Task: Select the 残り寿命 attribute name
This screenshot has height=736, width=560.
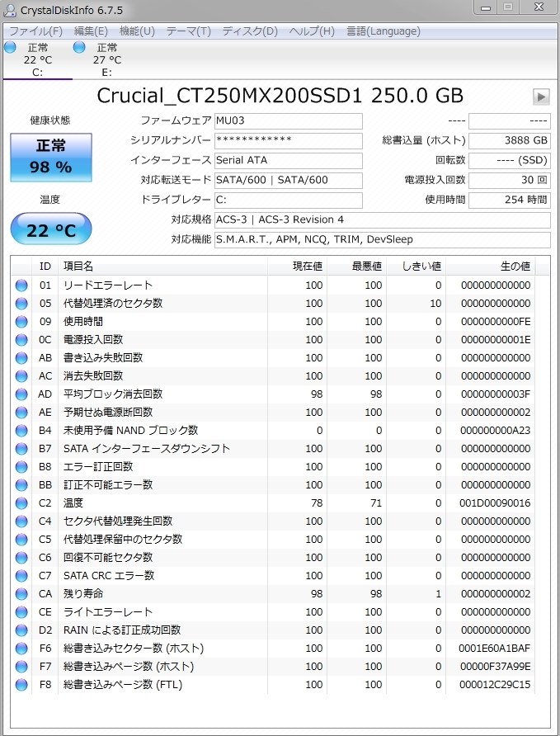Action: click(x=83, y=594)
